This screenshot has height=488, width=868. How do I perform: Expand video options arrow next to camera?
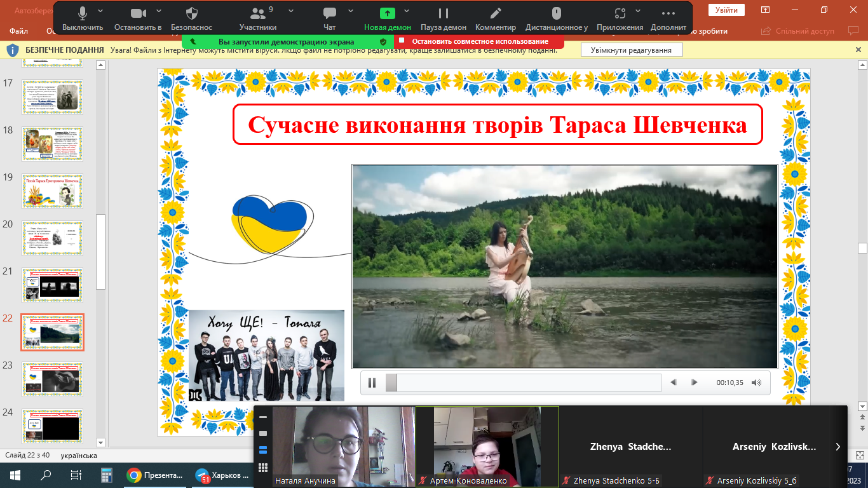coord(158,11)
